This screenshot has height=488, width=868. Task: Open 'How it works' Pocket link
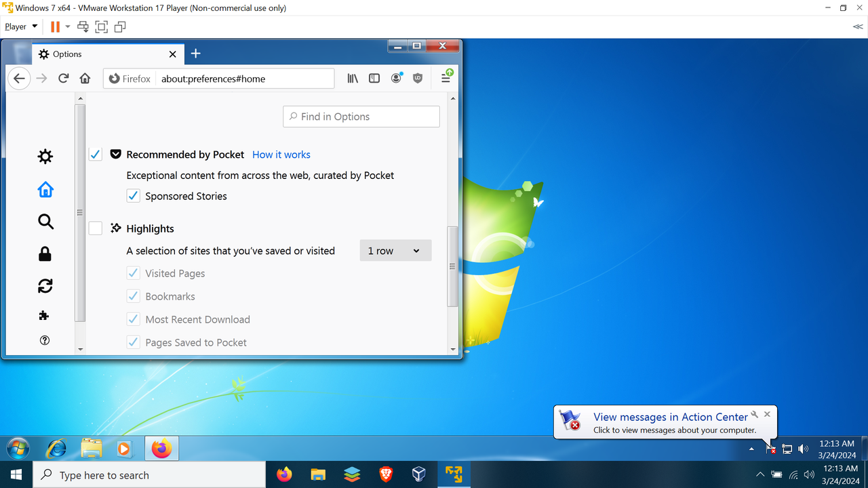click(281, 155)
